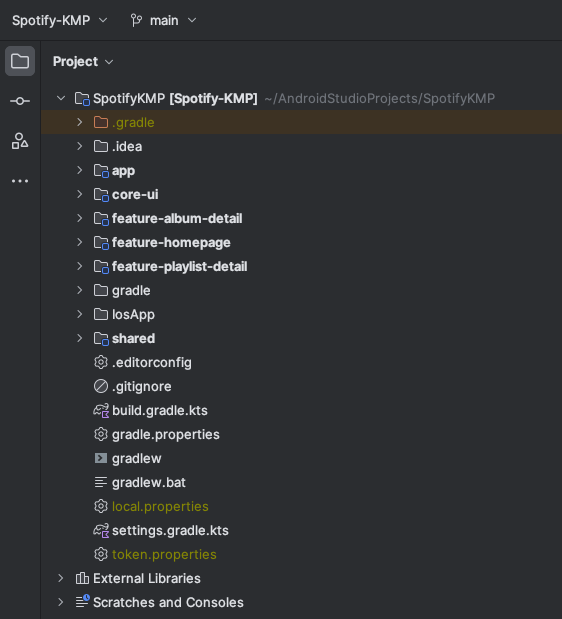Open the Structure tool window icon
The height and width of the screenshot is (619, 562).
[20, 141]
